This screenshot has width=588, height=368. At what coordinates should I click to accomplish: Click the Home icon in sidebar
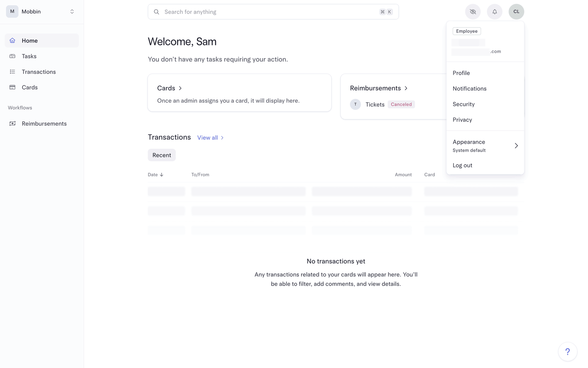[12, 40]
